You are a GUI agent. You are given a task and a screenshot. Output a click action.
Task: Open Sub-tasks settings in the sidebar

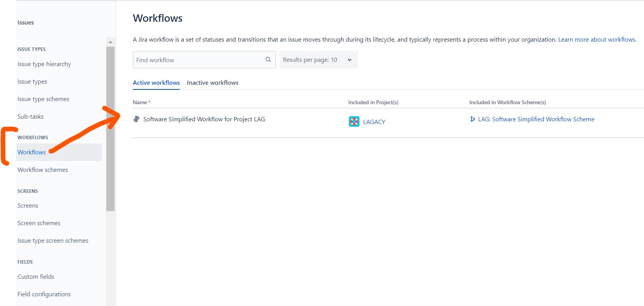pos(30,117)
